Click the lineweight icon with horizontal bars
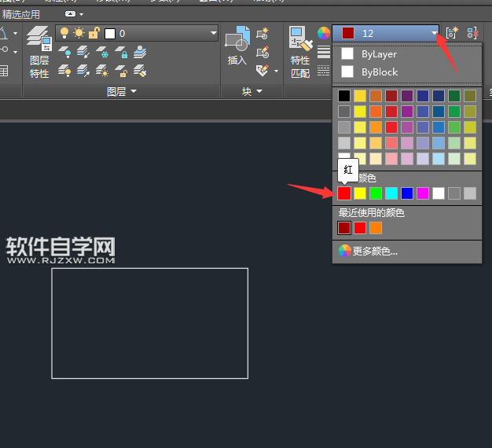The height and width of the screenshot is (448, 492). (x=324, y=52)
